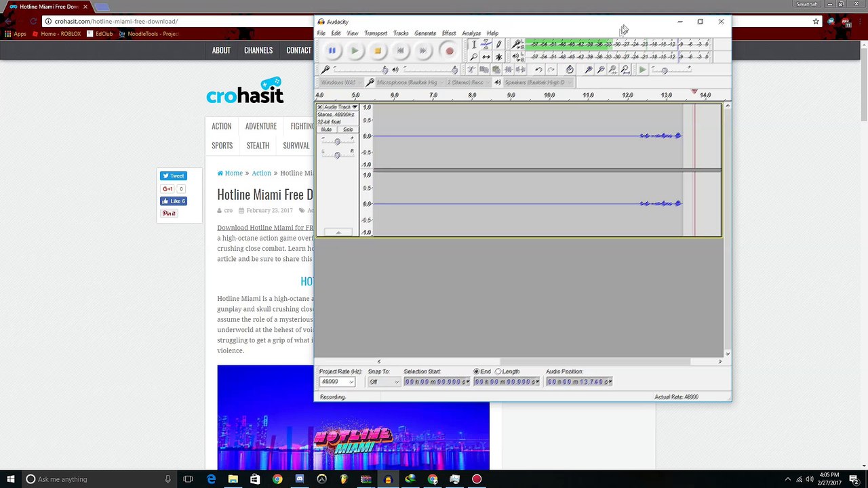Pause the Audacity recording
The width and height of the screenshot is (868, 488).
point(332,51)
